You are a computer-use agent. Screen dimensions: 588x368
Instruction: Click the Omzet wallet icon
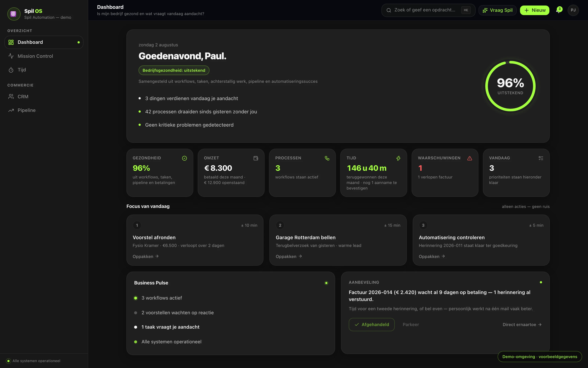point(256,158)
